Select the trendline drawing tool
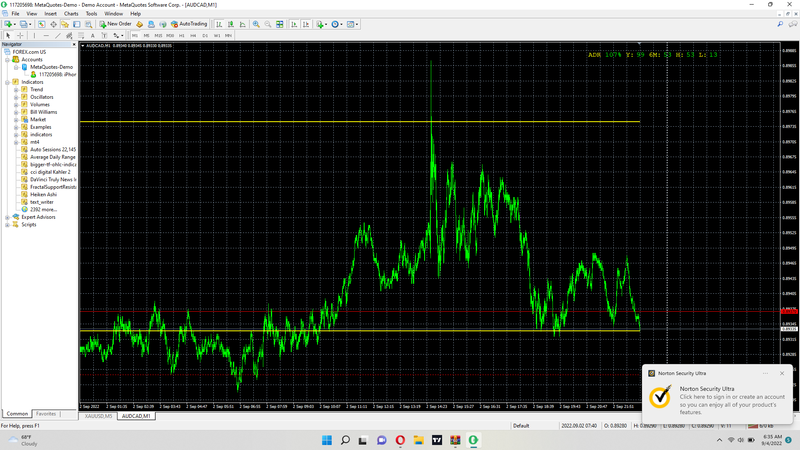The width and height of the screenshot is (800, 450). point(58,35)
